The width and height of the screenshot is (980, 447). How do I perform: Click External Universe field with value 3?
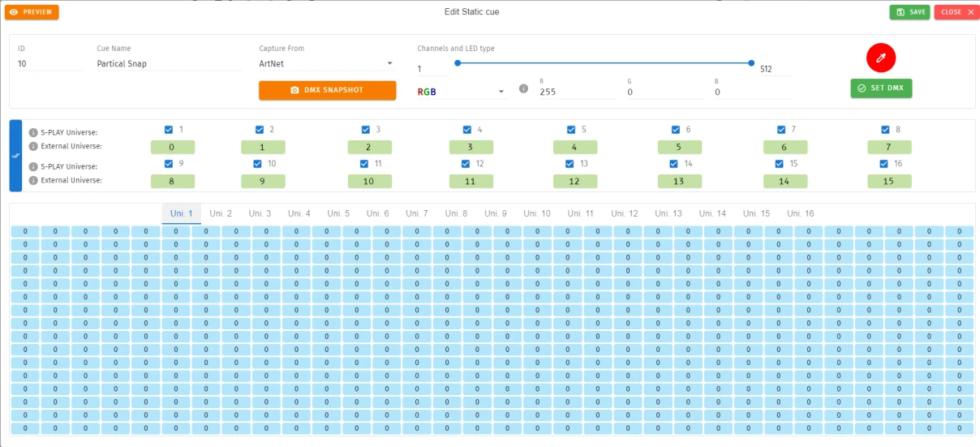471,147
